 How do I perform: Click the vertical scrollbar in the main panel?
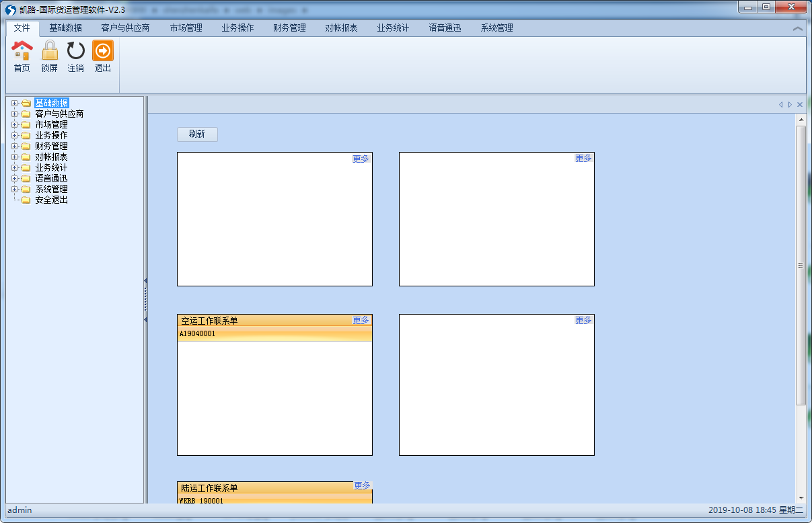[801, 266]
